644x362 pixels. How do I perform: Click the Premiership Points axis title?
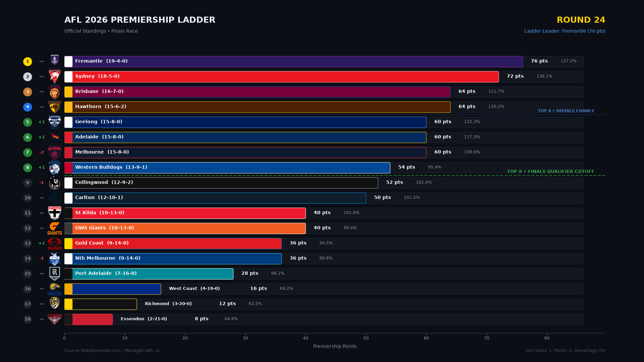click(x=335, y=346)
